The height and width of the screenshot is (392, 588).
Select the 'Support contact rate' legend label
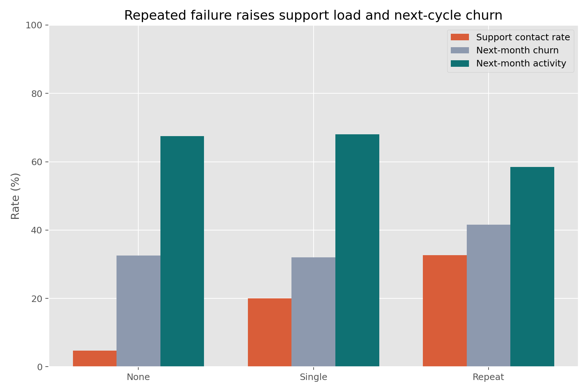(523, 37)
